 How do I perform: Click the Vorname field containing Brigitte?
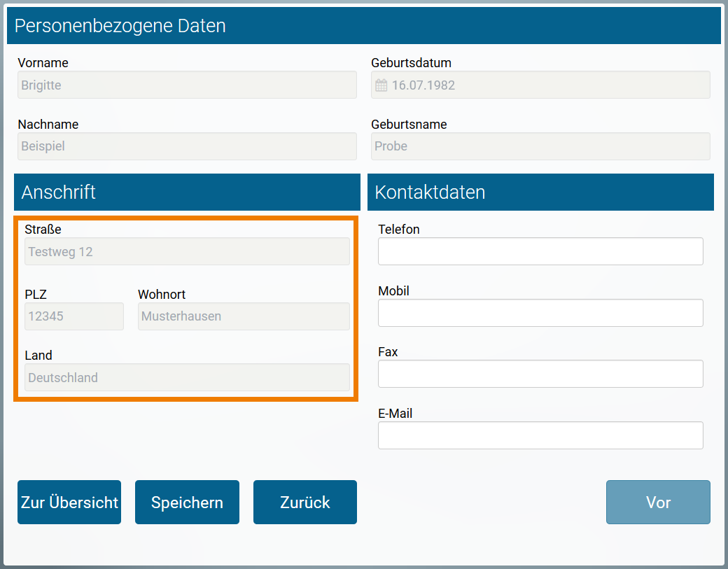click(x=187, y=85)
